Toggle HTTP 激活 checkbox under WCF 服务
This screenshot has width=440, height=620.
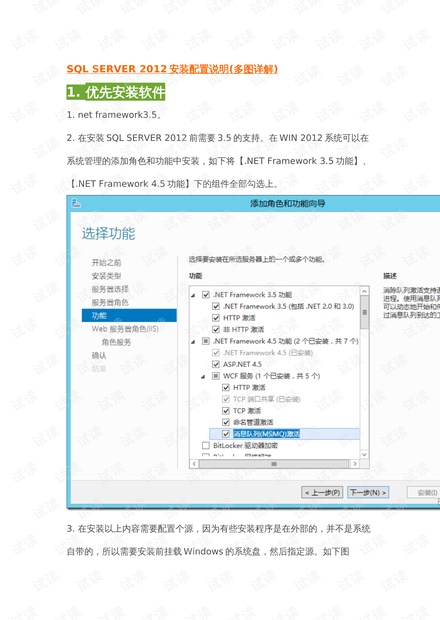[226, 388]
